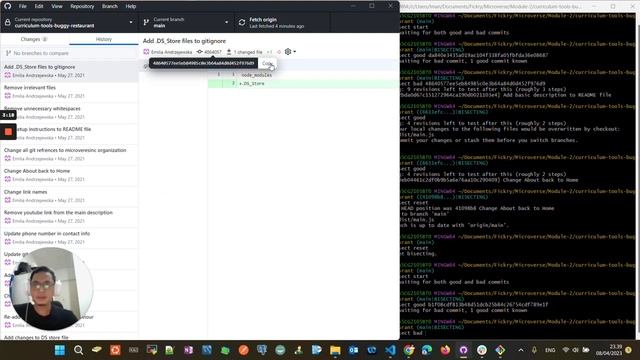Click the terminal window's scrollbar
640x360 pixels.
click(638, 176)
